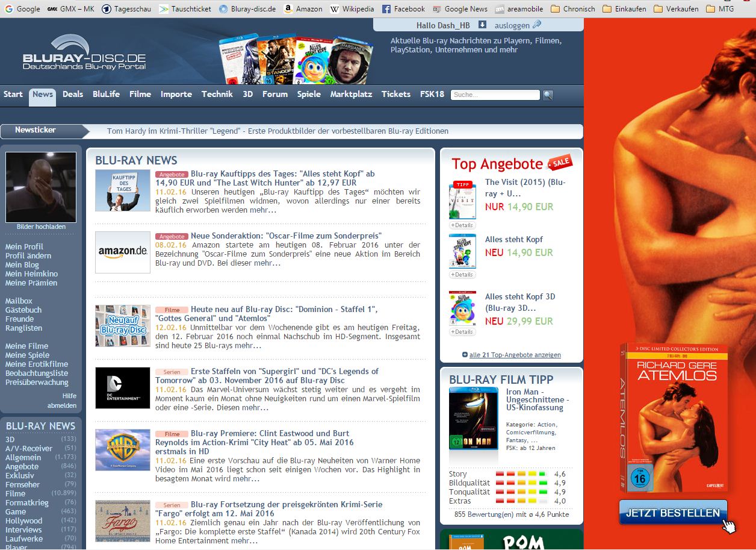Open the Mein Heimkino sidebar link
The image size is (756, 550).
coord(31,273)
